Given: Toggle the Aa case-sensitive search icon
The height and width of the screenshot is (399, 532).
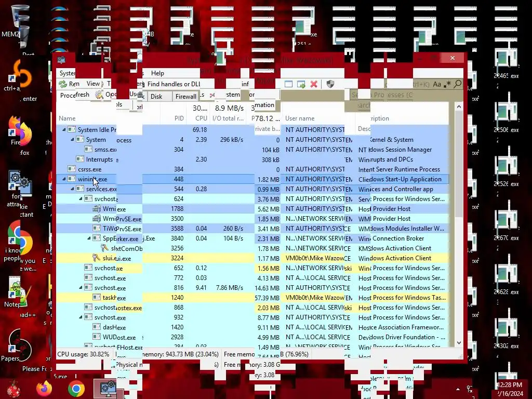Looking at the screenshot, I should coord(437,84).
